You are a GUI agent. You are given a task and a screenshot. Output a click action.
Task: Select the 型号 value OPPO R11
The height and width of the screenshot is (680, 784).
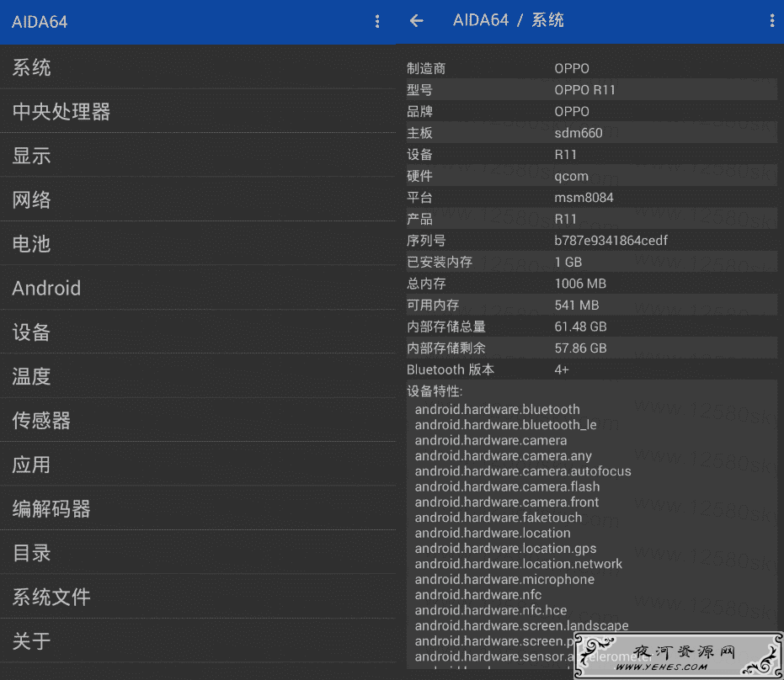point(584,90)
